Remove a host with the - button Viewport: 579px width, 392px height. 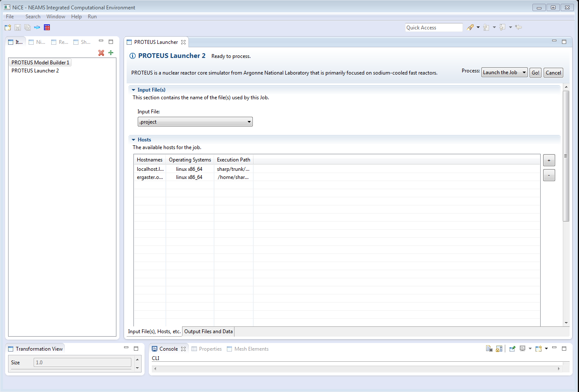point(549,175)
